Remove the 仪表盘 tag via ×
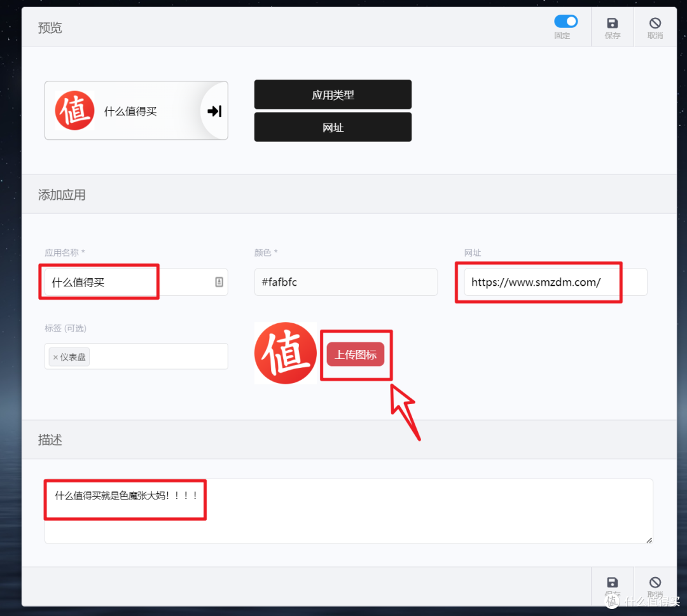 pyautogui.click(x=55, y=358)
